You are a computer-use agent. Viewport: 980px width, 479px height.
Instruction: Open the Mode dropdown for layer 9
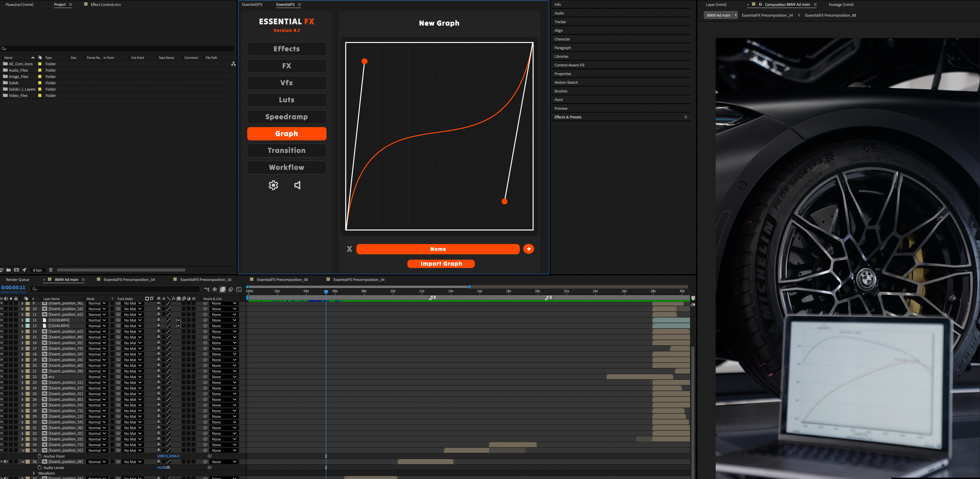pos(97,303)
